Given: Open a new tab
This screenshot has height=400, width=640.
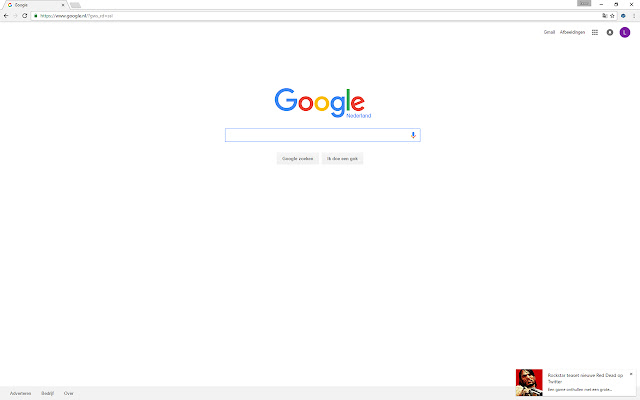Looking at the screenshot, I should click(76, 5).
